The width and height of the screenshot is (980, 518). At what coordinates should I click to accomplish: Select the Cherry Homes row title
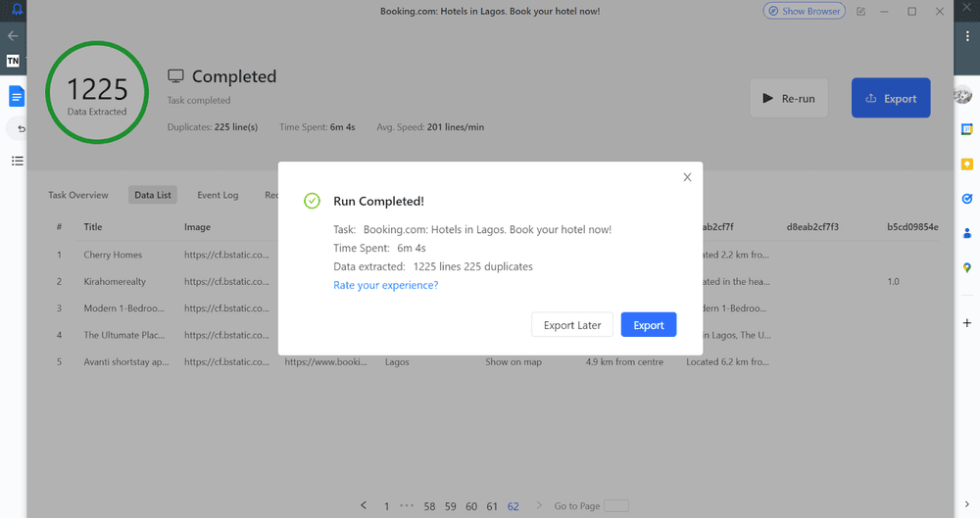coord(113,255)
